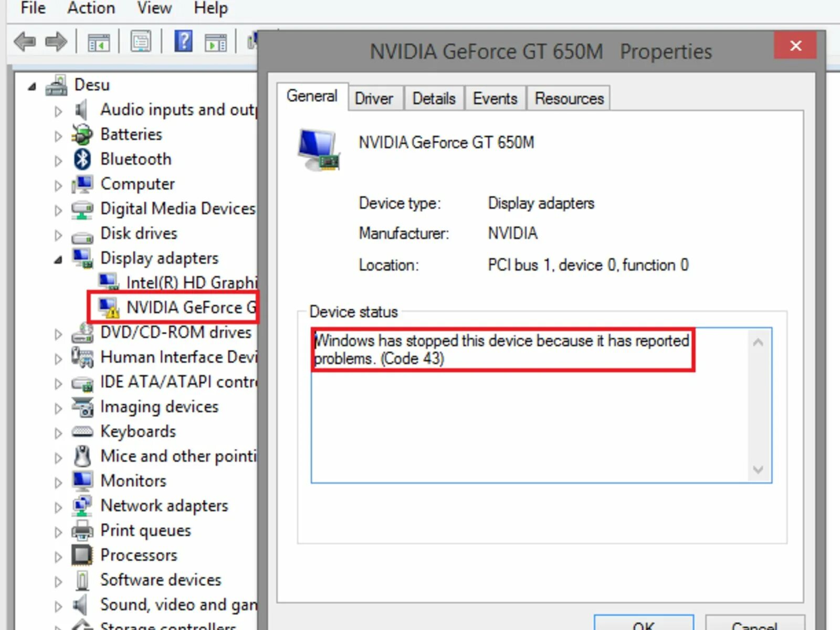840x630 pixels.
Task: Collapse the Desu root tree node
Action: pos(33,86)
